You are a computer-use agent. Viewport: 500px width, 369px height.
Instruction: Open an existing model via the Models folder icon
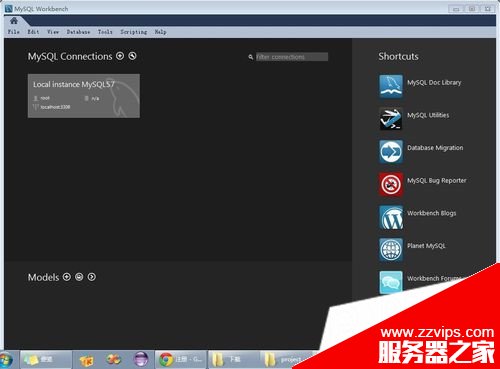(x=79, y=277)
